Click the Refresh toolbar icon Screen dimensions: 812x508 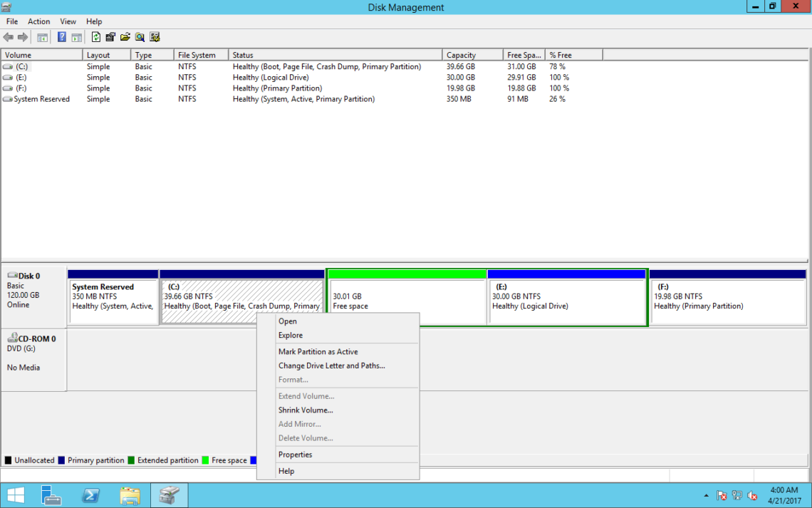96,37
